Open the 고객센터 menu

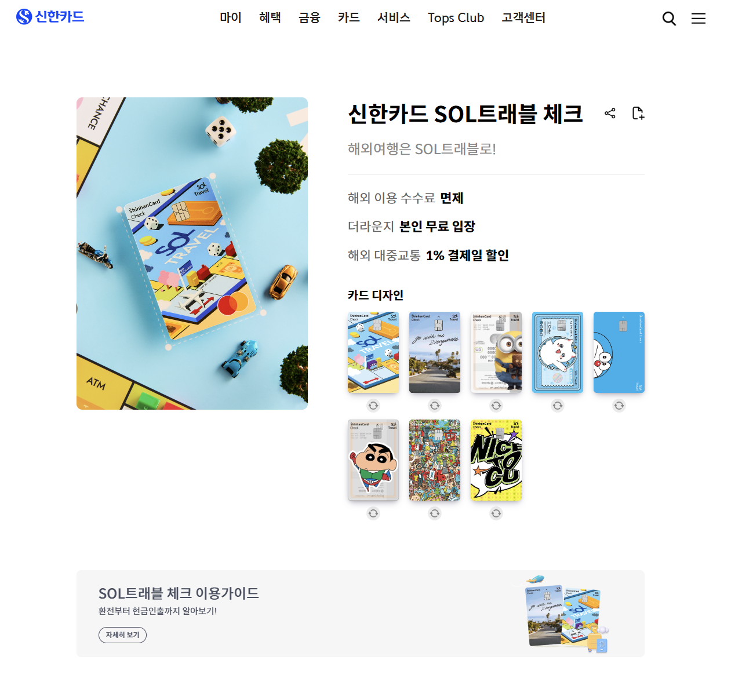coord(523,18)
